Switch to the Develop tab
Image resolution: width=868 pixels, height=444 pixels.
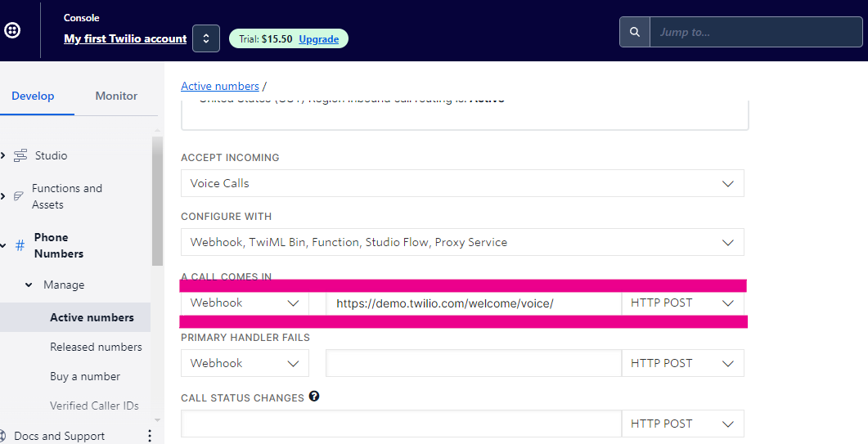[34, 96]
